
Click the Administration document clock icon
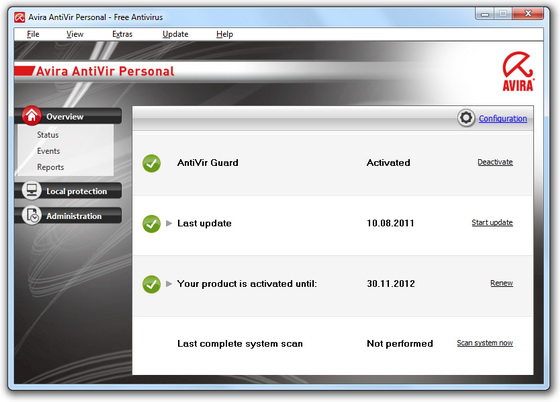(x=31, y=215)
